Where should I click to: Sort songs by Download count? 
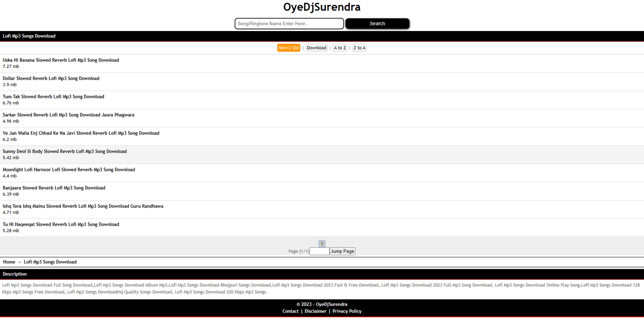coord(316,48)
